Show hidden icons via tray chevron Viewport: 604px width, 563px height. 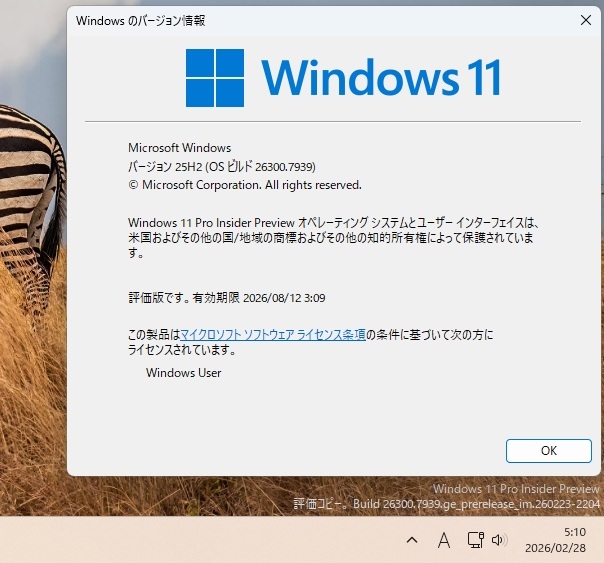pos(412,540)
